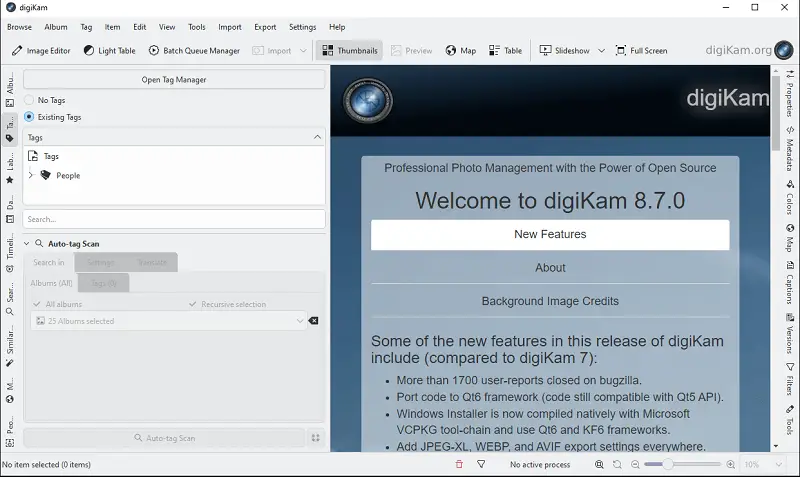The height and width of the screenshot is (477, 800).
Task: Switch to Table view
Action: coord(505,51)
